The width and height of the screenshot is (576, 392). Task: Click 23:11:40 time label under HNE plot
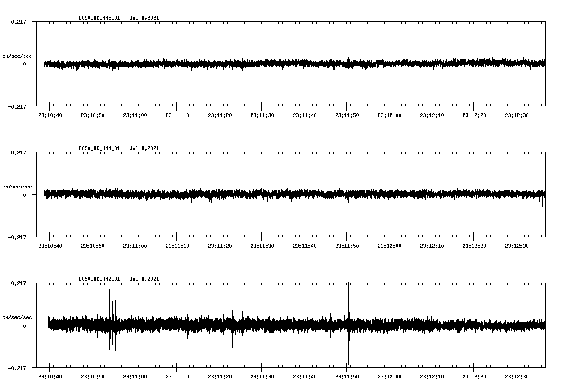[305, 115]
